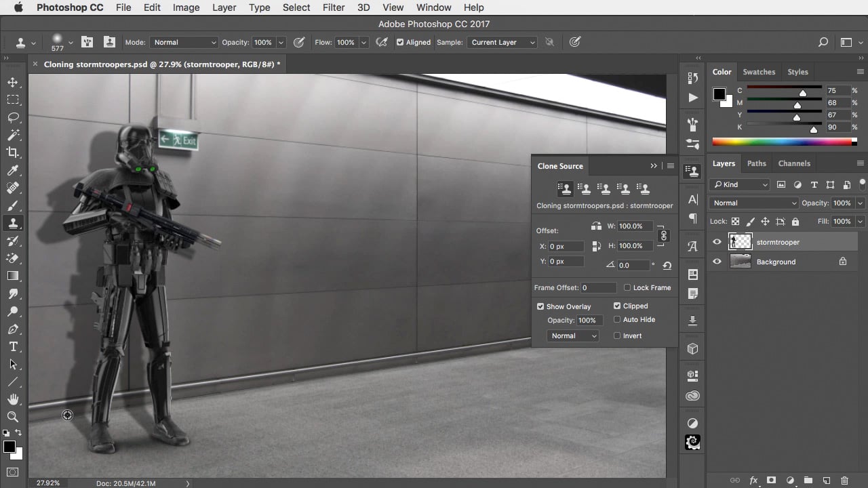Select the Background layer

click(x=776, y=262)
